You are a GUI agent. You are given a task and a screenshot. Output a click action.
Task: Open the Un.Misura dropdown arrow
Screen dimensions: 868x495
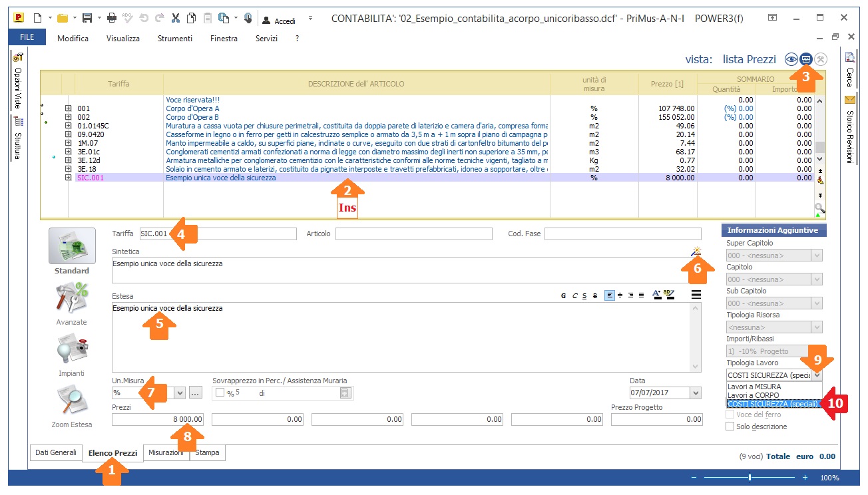tap(180, 393)
